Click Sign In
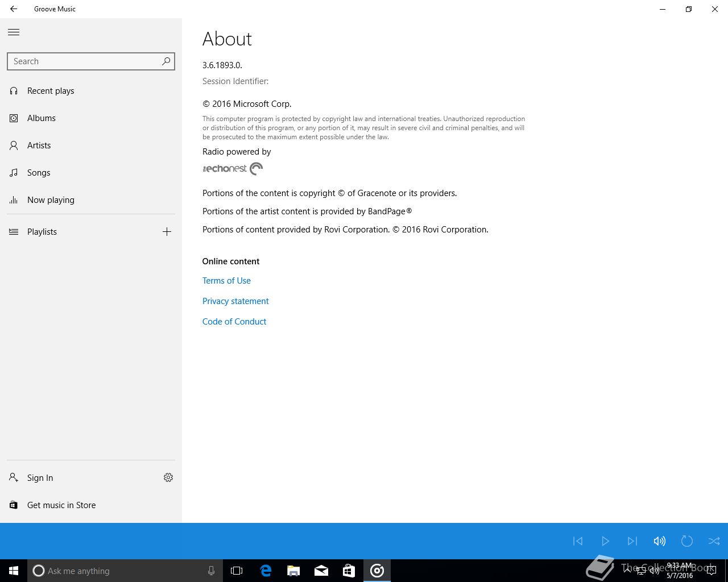This screenshot has width=728, height=582. [77, 478]
